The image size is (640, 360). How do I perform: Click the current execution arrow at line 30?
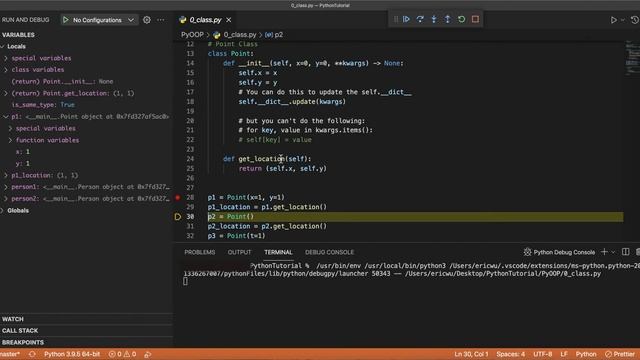(x=178, y=217)
